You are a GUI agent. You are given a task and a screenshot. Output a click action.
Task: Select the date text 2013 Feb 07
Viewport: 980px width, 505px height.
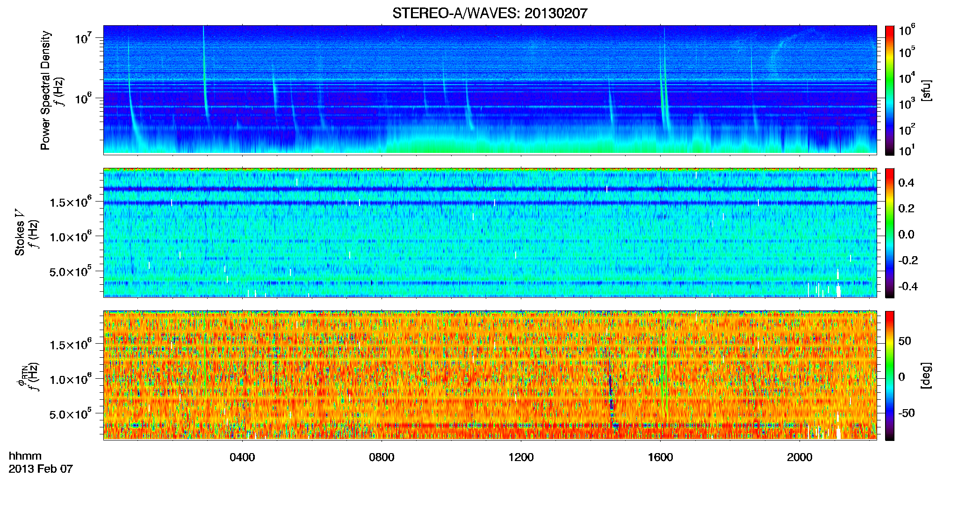[41, 469]
